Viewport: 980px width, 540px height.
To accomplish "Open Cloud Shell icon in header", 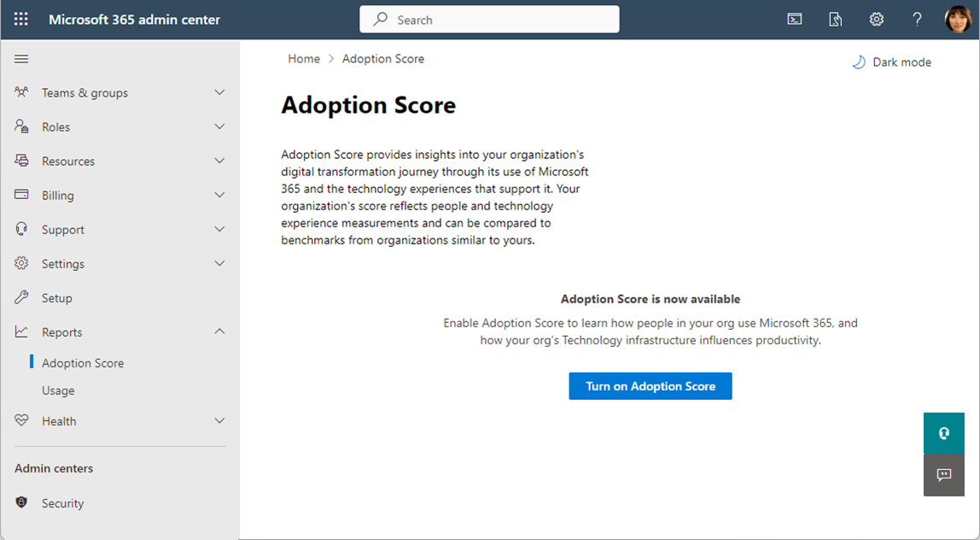I will pyautogui.click(x=795, y=20).
